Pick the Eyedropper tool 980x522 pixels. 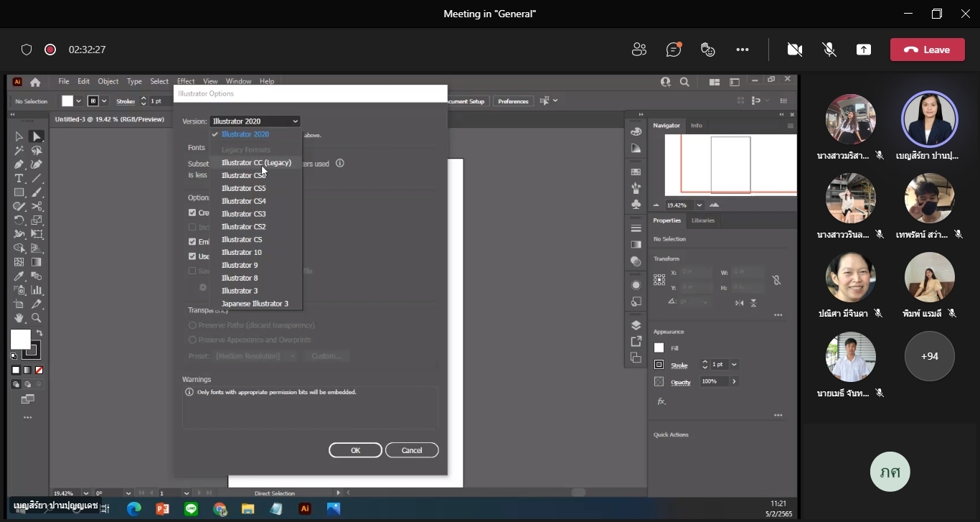(19, 276)
